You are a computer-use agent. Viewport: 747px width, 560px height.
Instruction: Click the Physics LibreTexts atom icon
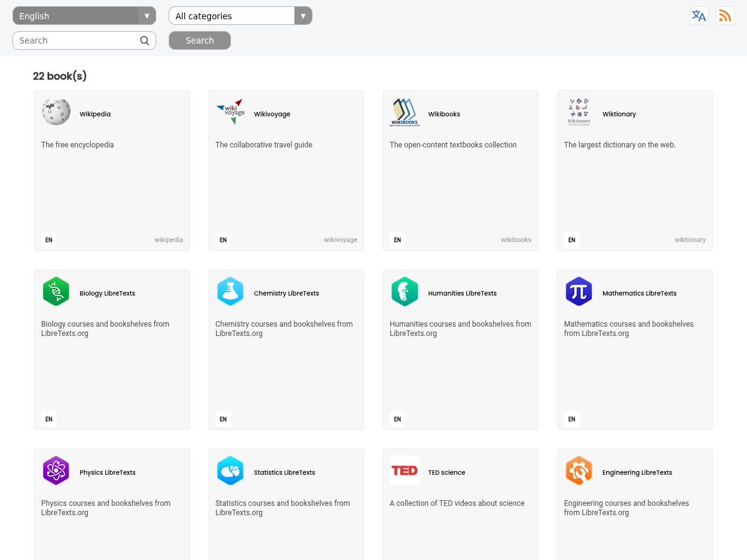(56, 470)
